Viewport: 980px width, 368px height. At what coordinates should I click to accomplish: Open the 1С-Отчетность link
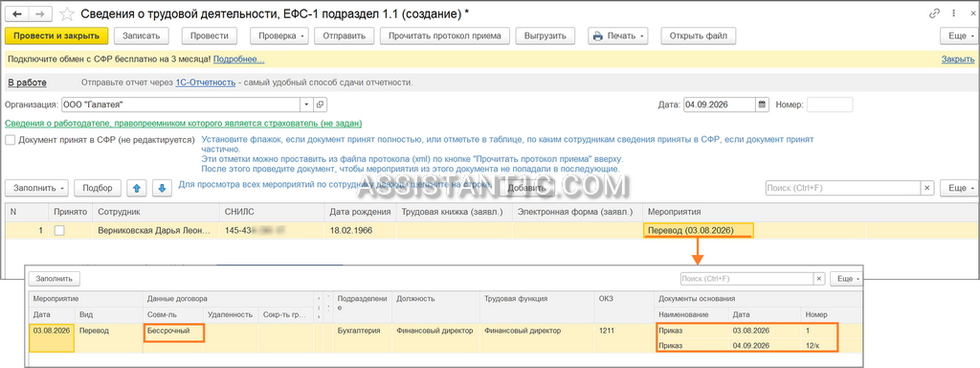205,82
